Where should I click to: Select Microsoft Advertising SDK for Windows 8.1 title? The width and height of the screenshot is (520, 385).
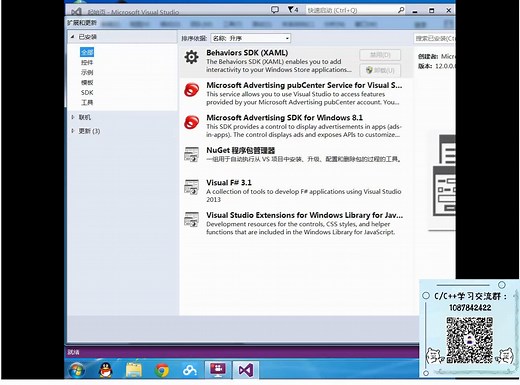[284, 118]
